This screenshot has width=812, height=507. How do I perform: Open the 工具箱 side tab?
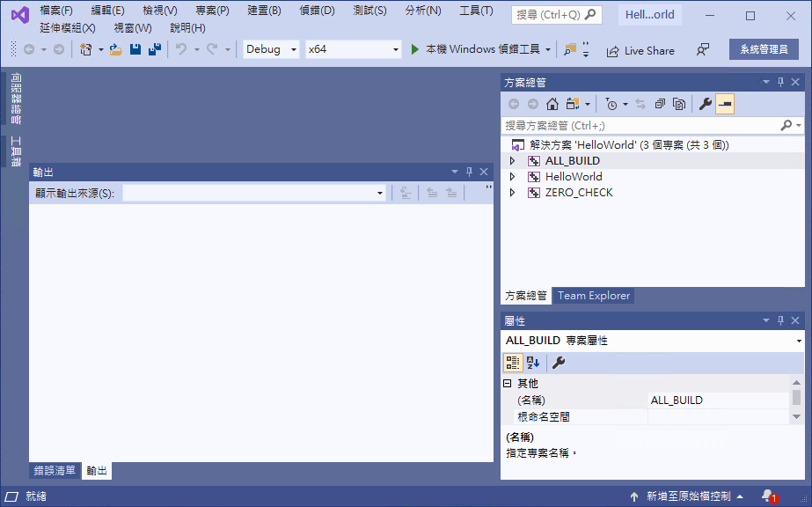tap(16, 151)
